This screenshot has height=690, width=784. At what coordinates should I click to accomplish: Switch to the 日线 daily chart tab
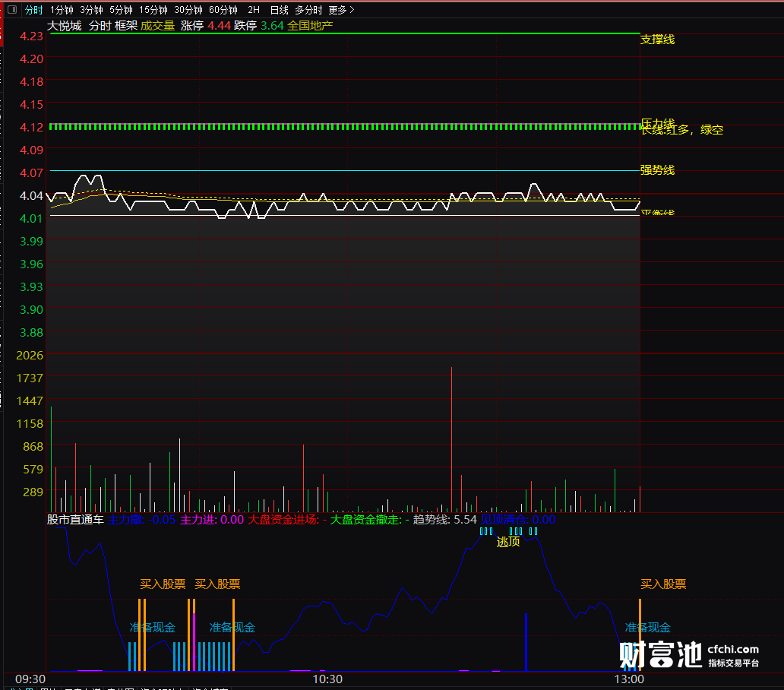pos(279,10)
